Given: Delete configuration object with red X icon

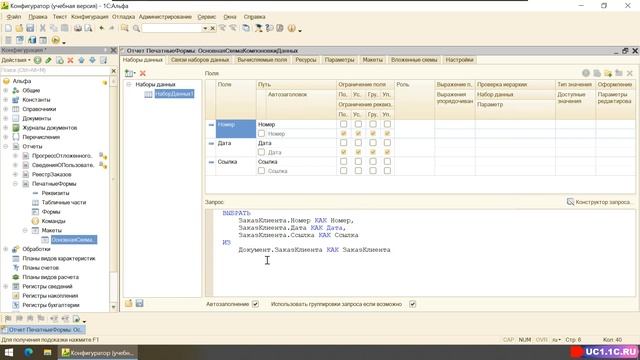Looking at the screenshot, I should tap(70, 60).
